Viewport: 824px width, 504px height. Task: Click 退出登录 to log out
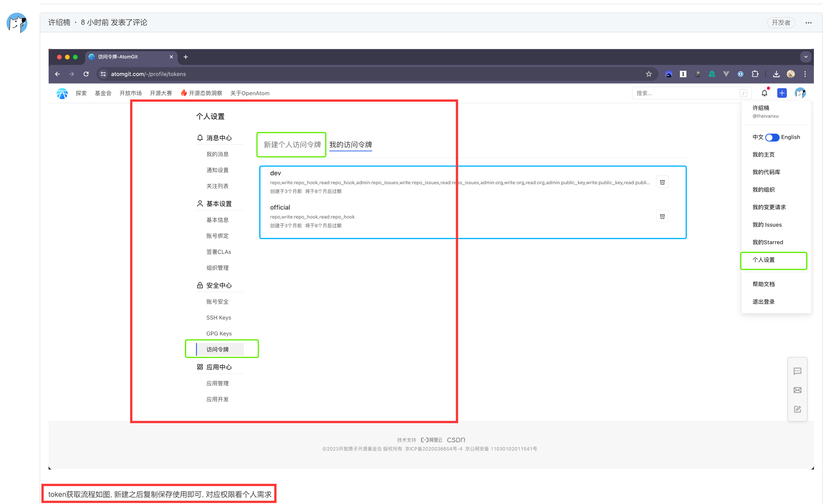coord(763,301)
